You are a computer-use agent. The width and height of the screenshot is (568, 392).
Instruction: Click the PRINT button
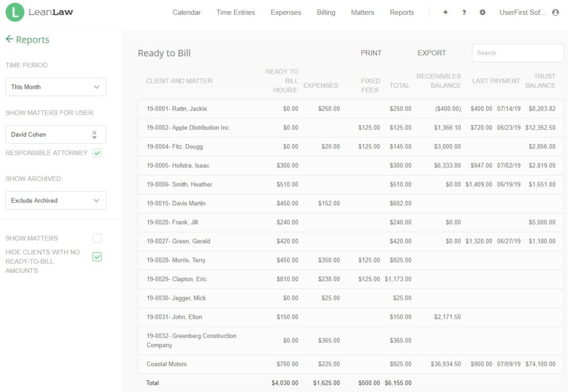click(371, 53)
